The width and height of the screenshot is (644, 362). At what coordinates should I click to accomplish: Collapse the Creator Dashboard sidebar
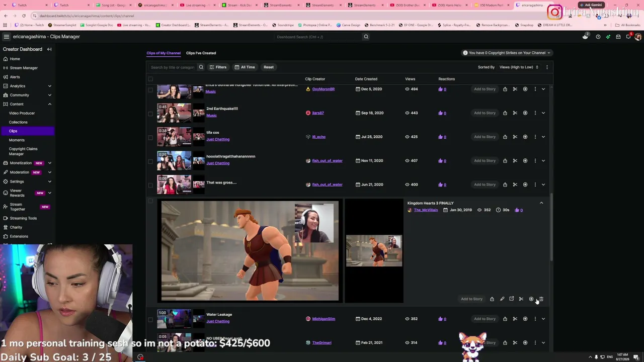pyautogui.click(x=49, y=49)
